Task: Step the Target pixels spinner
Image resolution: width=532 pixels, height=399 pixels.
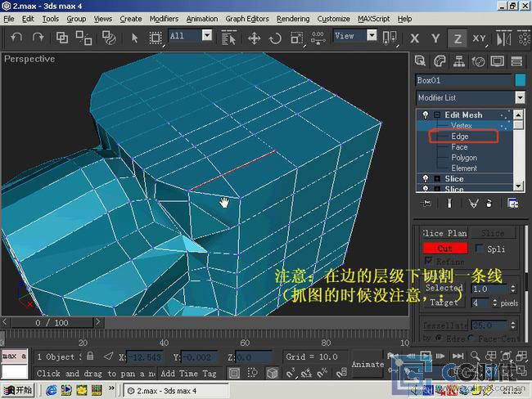Action: pyautogui.click(x=495, y=303)
